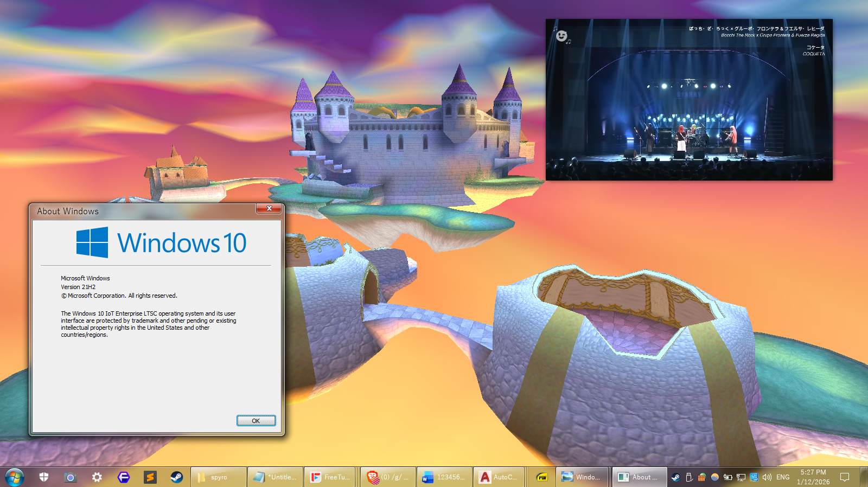Click the Microsoft Corporation copyright line
This screenshot has width=868, height=487.
[x=119, y=296]
